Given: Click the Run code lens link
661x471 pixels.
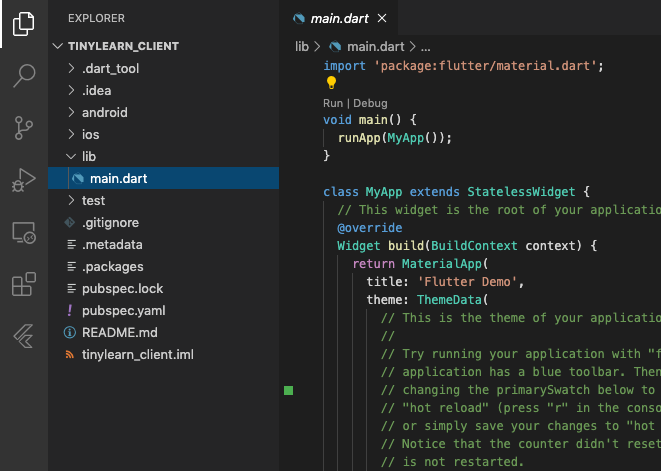Looking at the screenshot, I should pyautogui.click(x=333, y=103).
